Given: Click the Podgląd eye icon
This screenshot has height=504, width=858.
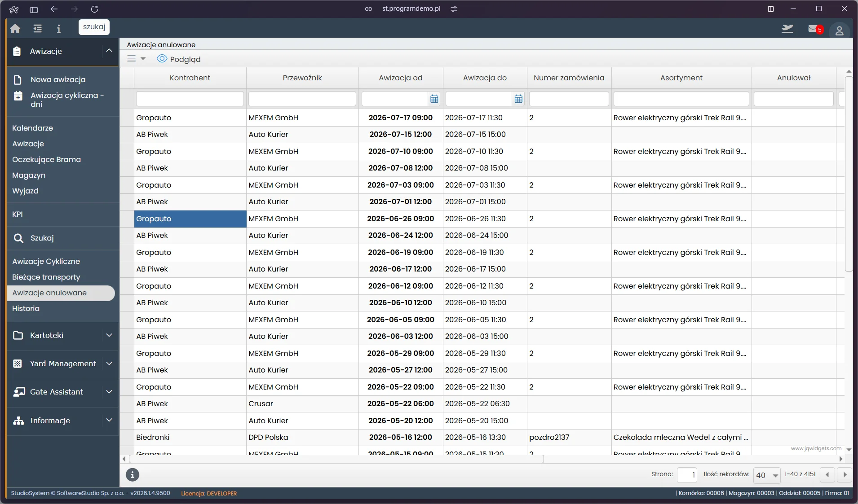Looking at the screenshot, I should (x=162, y=59).
